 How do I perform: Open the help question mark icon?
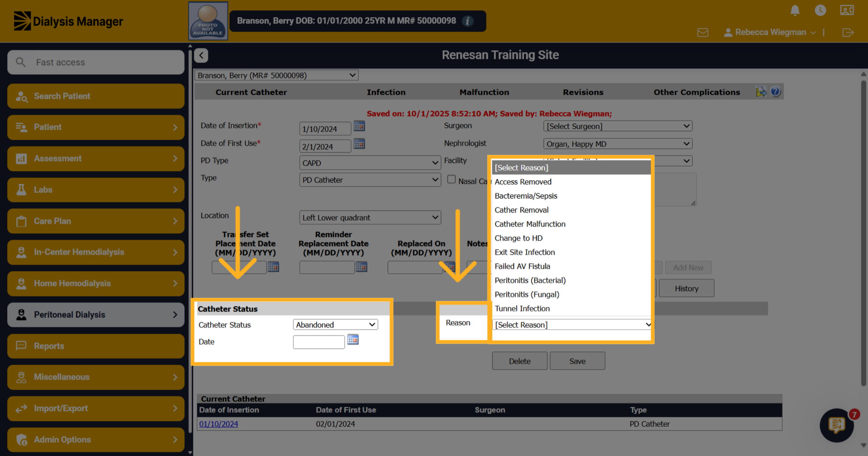click(x=775, y=92)
